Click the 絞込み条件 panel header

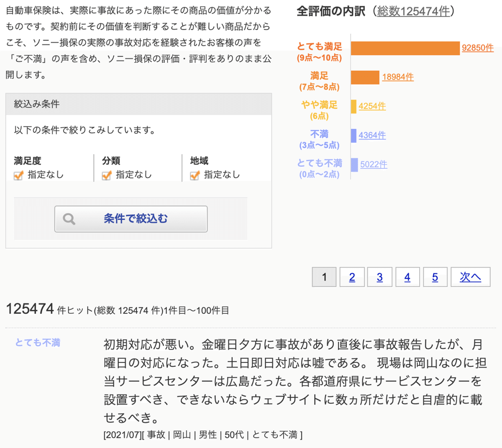click(138, 104)
